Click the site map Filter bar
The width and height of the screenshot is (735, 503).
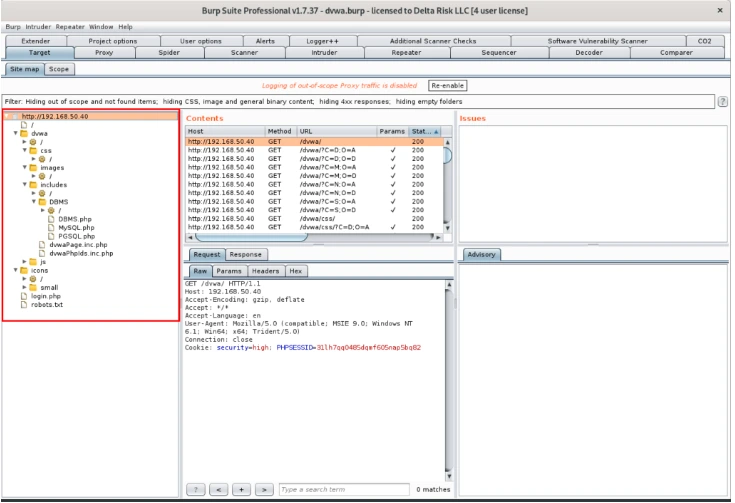pos(359,102)
